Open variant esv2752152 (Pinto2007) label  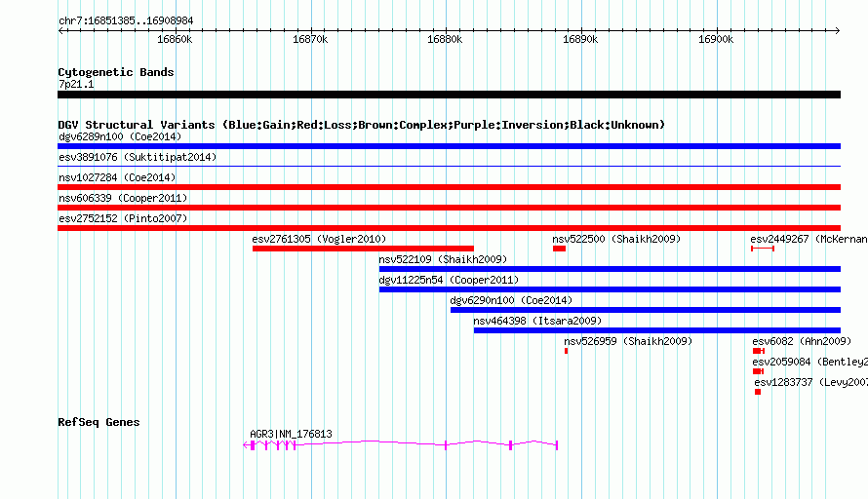[x=123, y=218]
